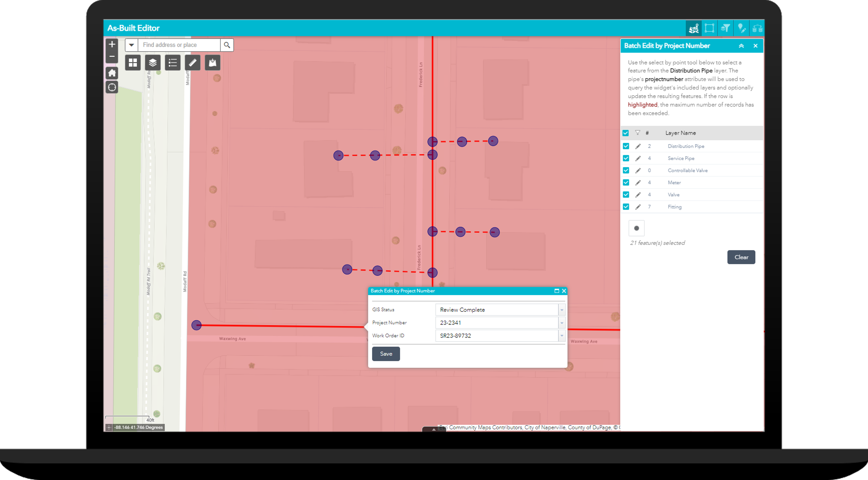The width and height of the screenshot is (868, 480).
Task: Click the Clear selection button
Action: coord(741,257)
